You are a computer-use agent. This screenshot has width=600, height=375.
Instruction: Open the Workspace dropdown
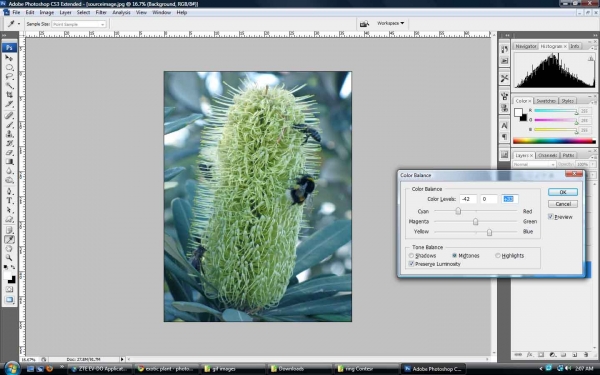pyautogui.click(x=390, y=23)
